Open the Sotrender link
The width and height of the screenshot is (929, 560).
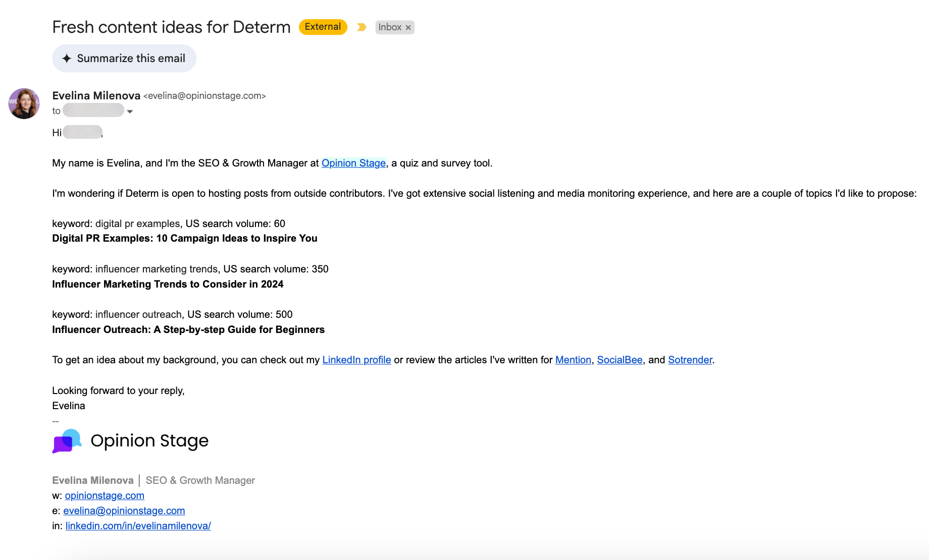tap(690, 360)
